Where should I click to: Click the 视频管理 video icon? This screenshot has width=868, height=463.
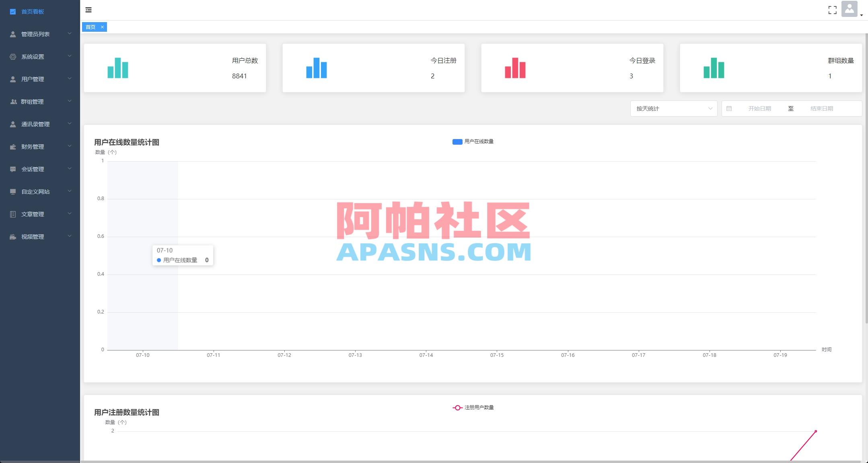[x=12, y=236]
